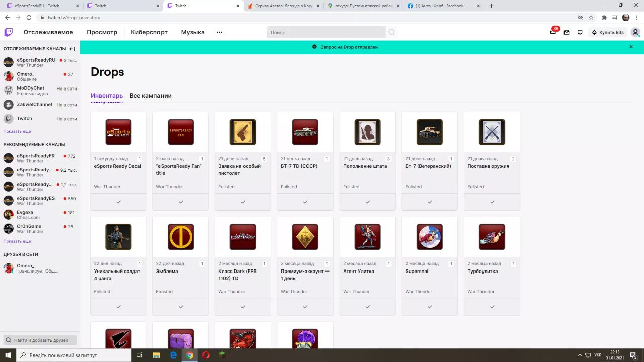
Task: Click the Купить Bits button
Action: tap(607, 32)
